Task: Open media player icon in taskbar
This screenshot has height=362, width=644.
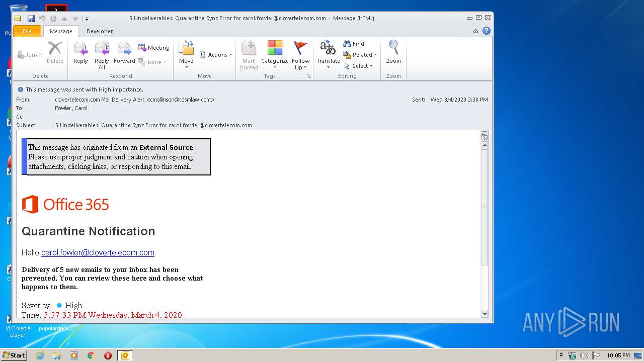Action: pos(74,355)
